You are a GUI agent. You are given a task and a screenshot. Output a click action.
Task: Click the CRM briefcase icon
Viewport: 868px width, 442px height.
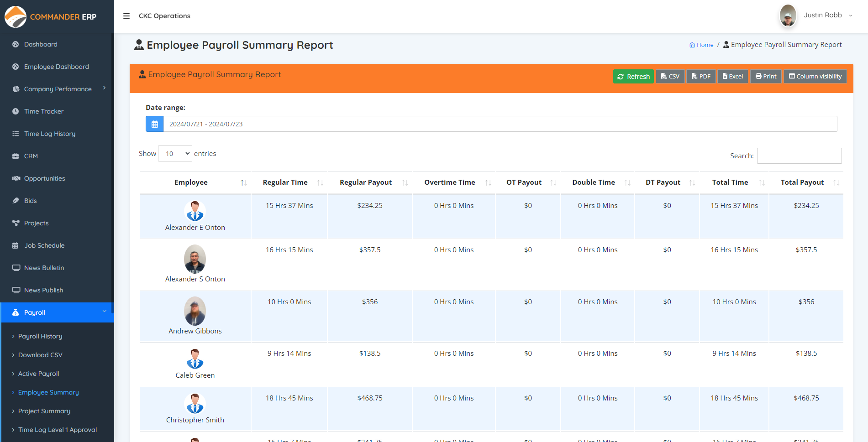pyautogui.click(x=16, y=156)
